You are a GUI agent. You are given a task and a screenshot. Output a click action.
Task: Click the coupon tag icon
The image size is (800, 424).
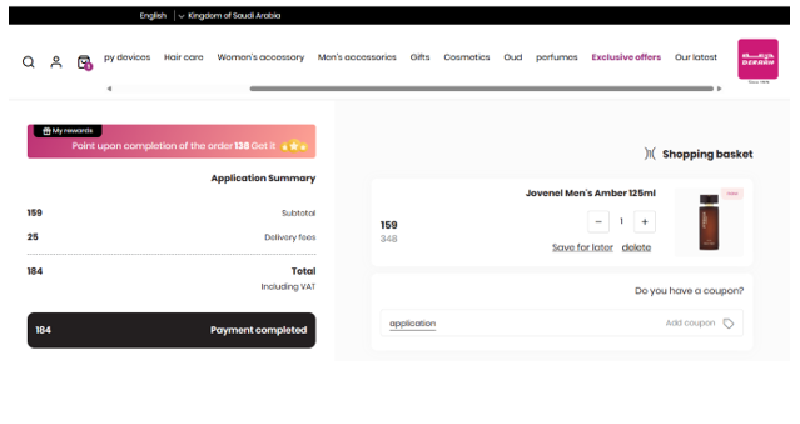coord(729,323)
